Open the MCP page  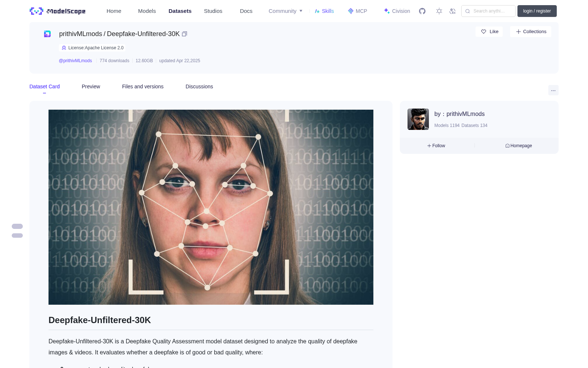(x=357, y=11)
